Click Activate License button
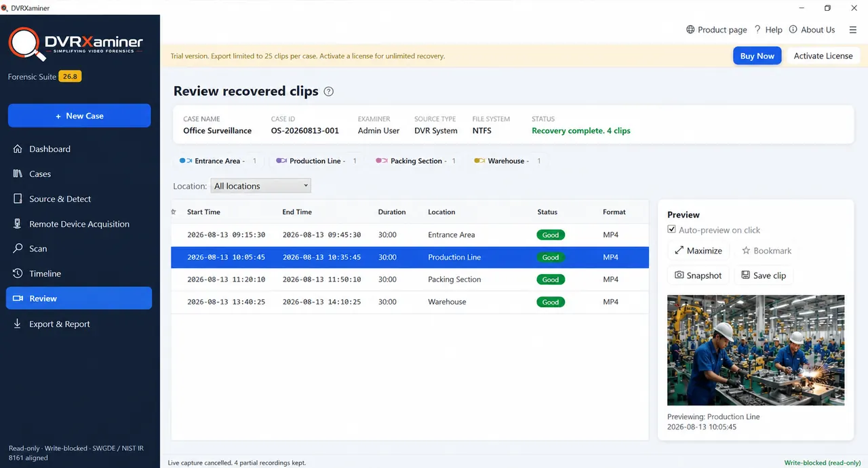The image size is (868, 468). [x=823, y=56]
